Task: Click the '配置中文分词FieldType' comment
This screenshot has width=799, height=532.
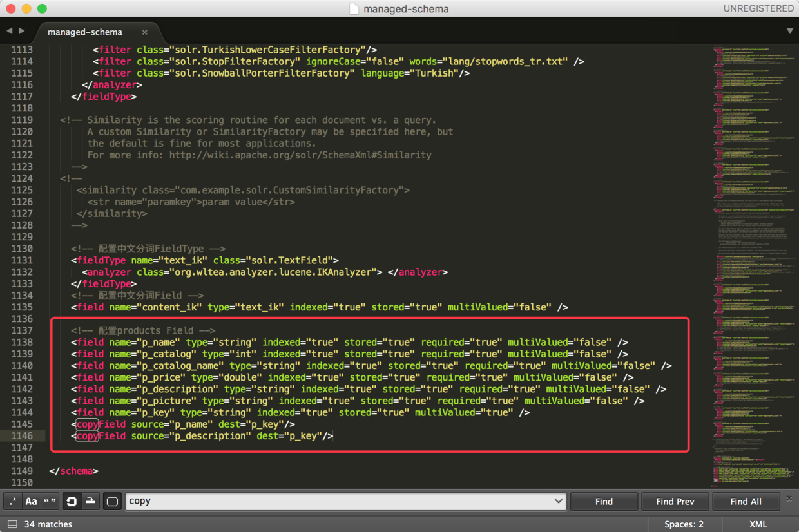Action: 148,249
